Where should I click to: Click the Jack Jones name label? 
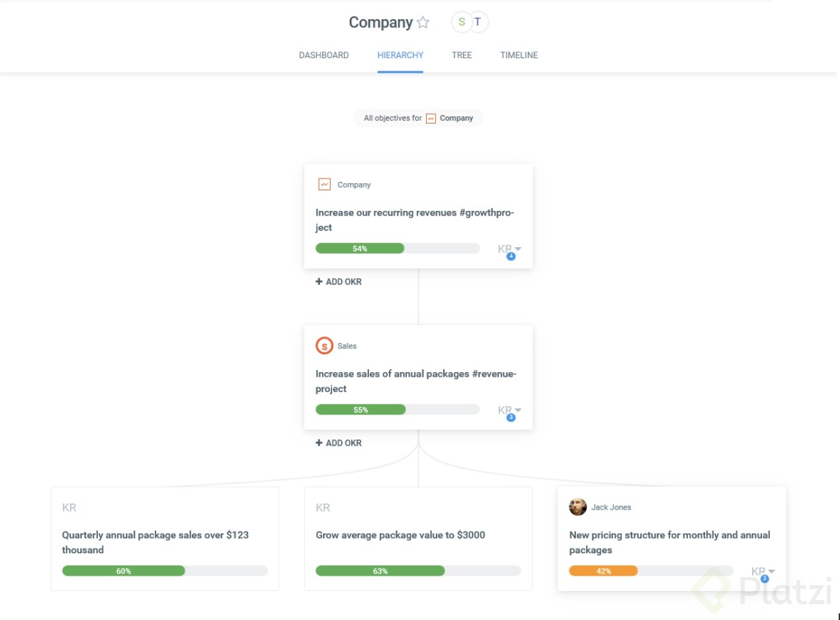[611, 508]
